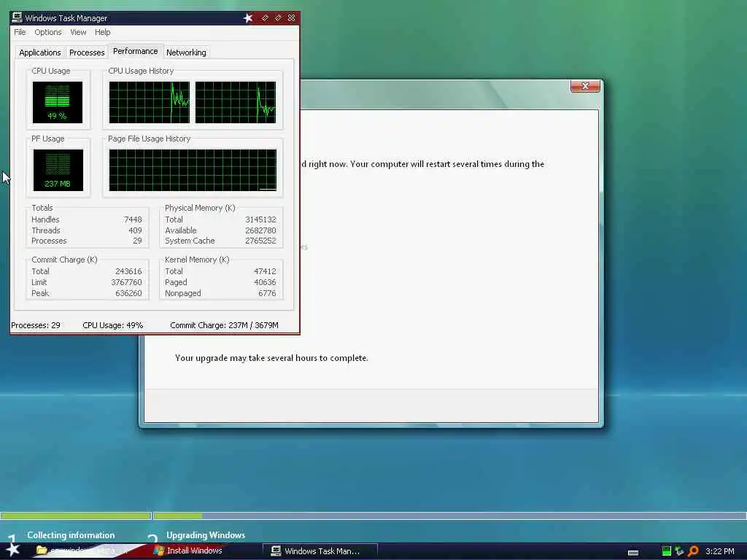
Task: Click the network connection tray icon
Action: coord(679,551)
